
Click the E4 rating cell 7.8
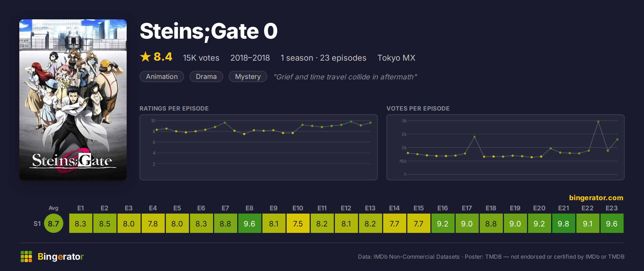click(153, 223)
